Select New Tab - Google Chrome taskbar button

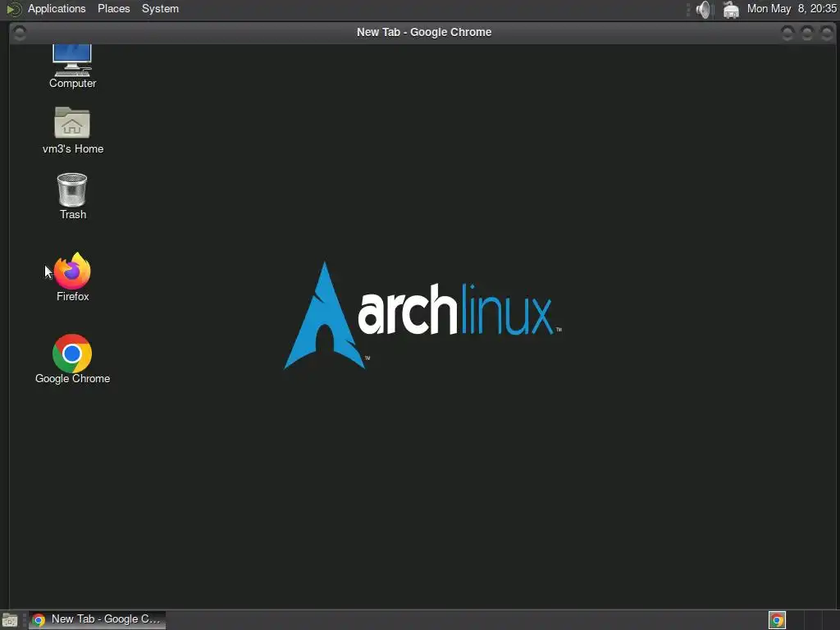97,620
